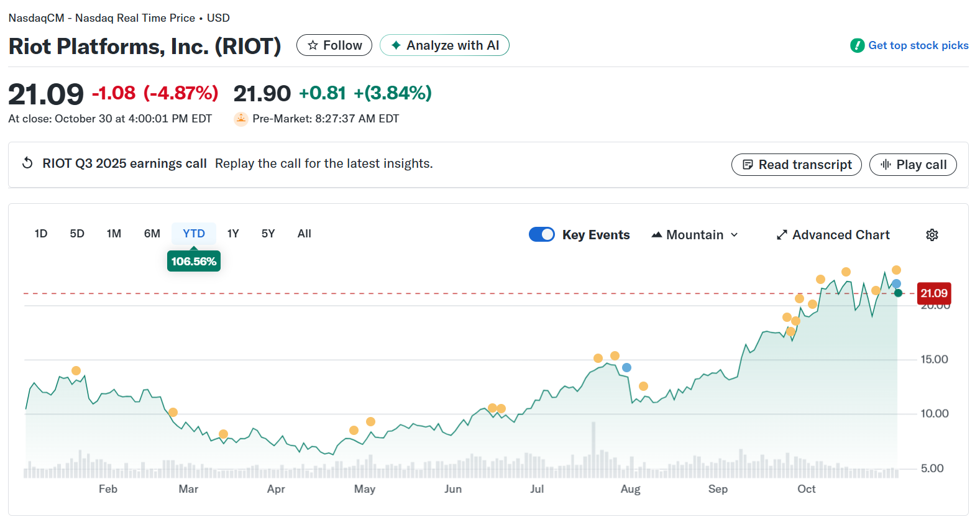Select the 5D time range tab
Viewport: 980px width, 522px height.
(x=77, y=234)
